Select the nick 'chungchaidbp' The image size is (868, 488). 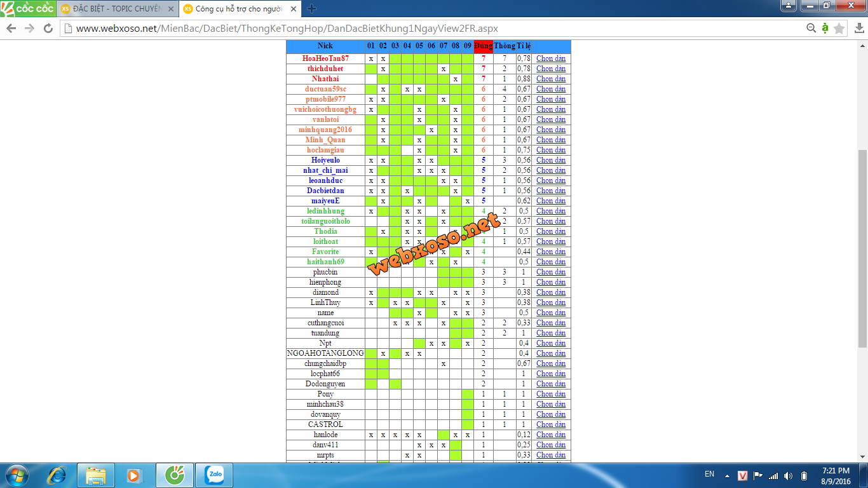[x=325, y=363]
